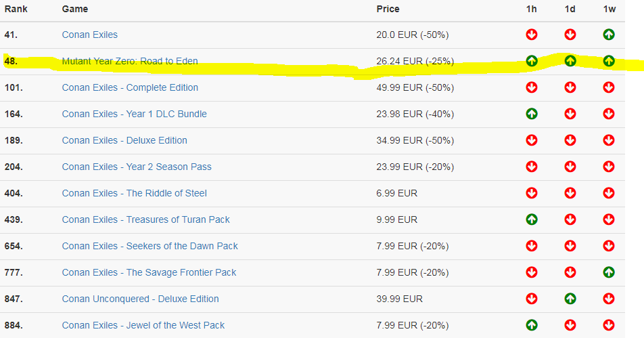Sort table by Price column header
This screenshot has height=338, width=644.
click(x=388, y=9)
